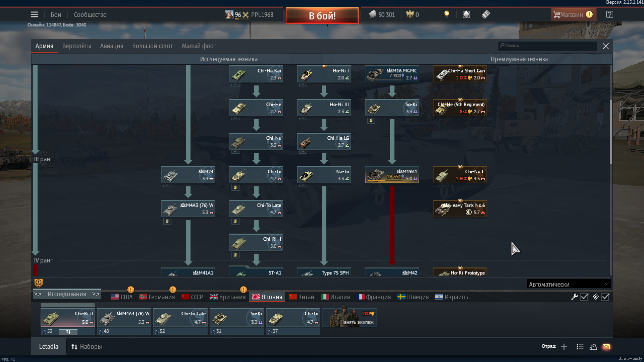
Task: Open the inventory crate icon in top bar
Action: (466, 14)
